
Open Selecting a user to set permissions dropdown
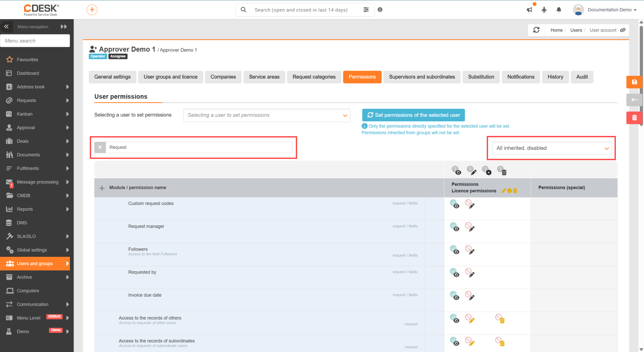(x=267, y=115)
